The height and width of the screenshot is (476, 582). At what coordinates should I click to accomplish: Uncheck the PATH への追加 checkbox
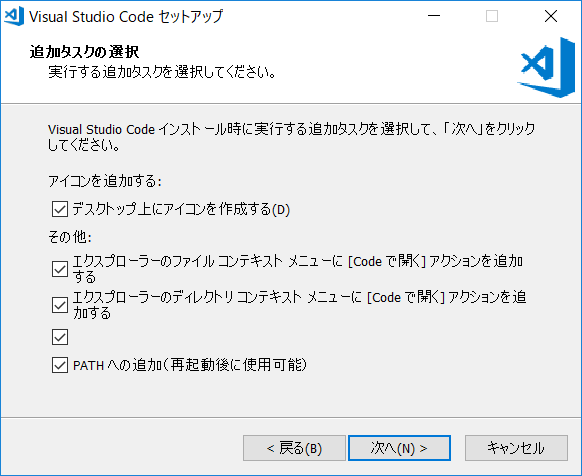(x=60, y=365)
